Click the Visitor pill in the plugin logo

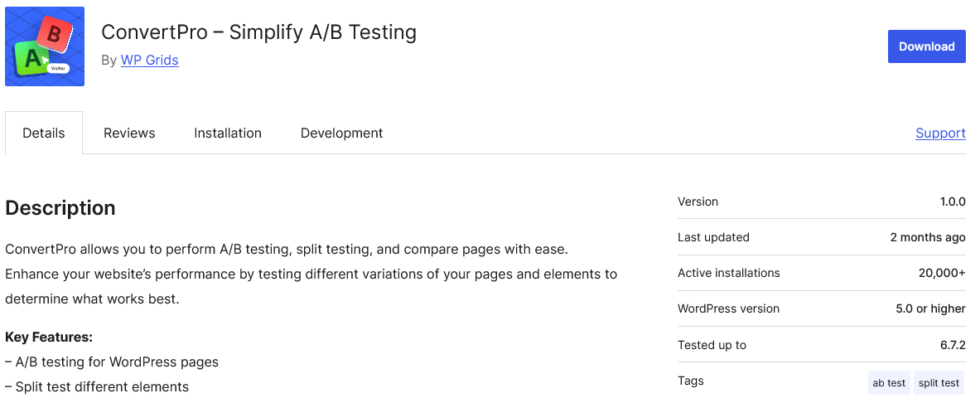pyautogui.click(x=58, y=68)
